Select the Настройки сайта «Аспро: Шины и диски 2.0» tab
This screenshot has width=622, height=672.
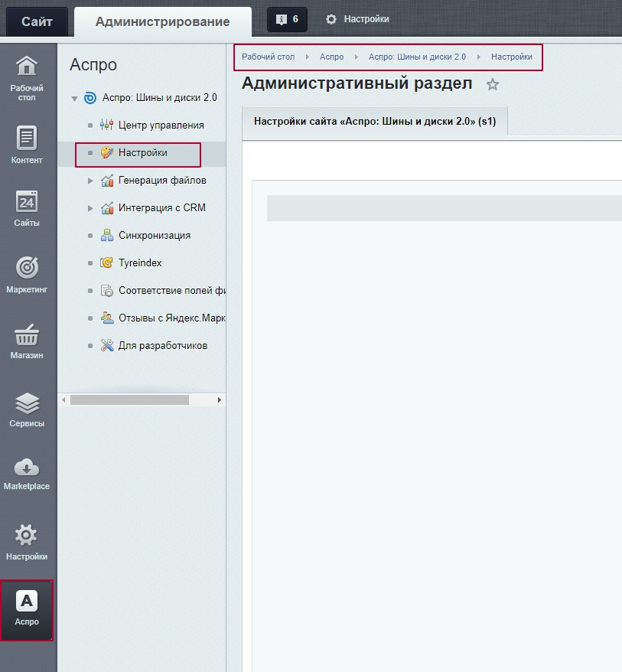pyautogui.click(x=375, y=121)
